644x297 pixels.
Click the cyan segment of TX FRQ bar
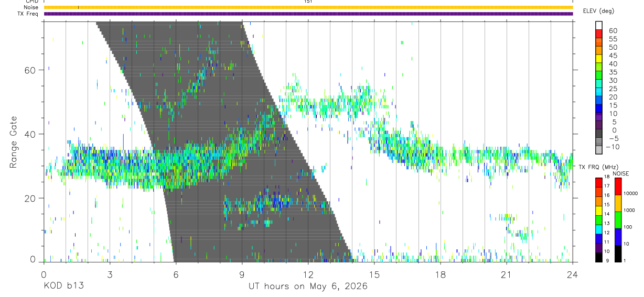tap(599, 229)
